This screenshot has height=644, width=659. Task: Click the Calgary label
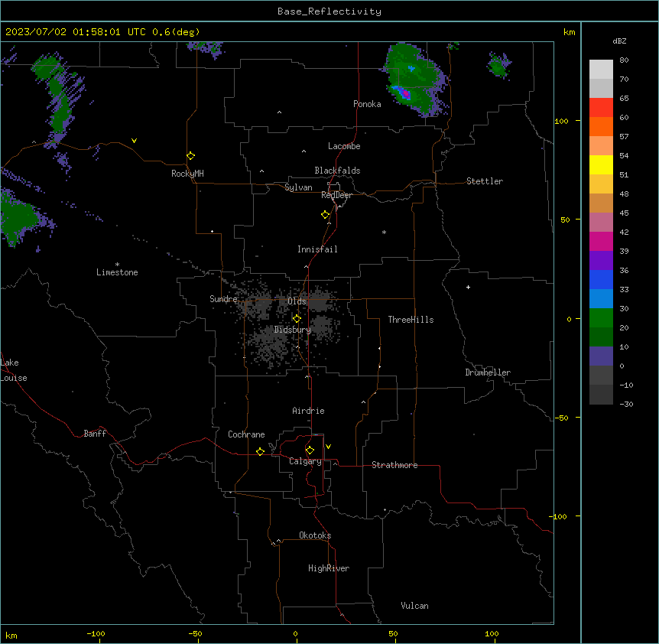coord(305,461)
